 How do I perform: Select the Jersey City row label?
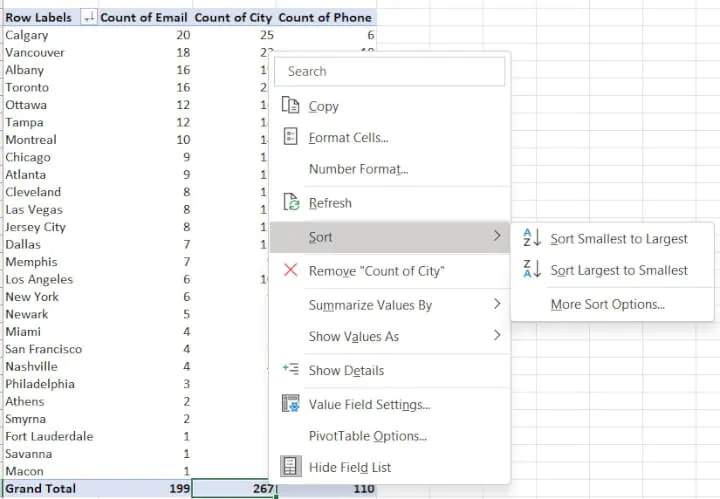[x=35, y=227]
